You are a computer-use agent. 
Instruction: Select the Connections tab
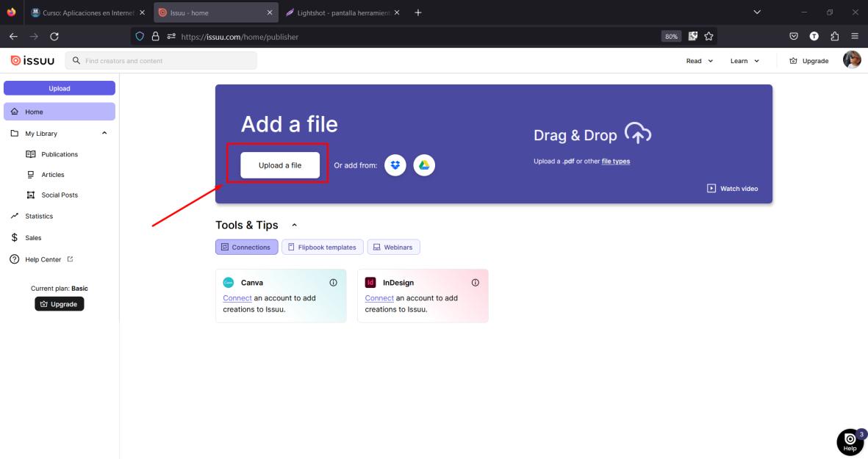tap(246, 247)
